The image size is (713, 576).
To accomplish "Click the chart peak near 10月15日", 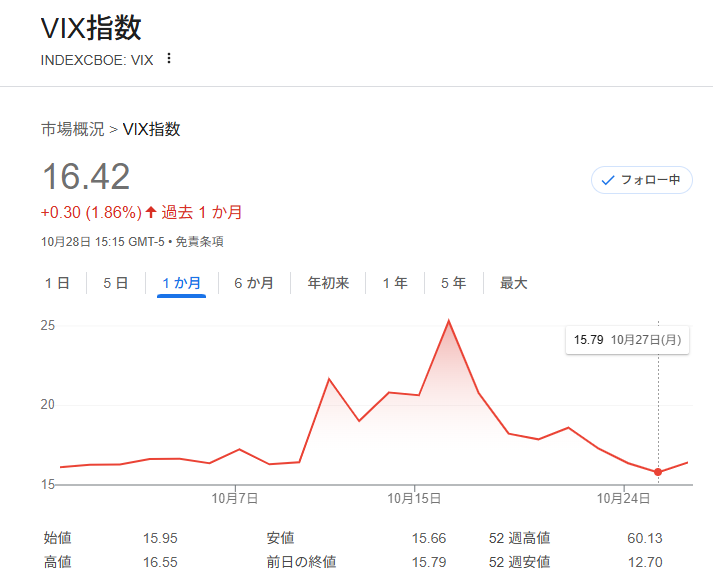I will [449, 321].
